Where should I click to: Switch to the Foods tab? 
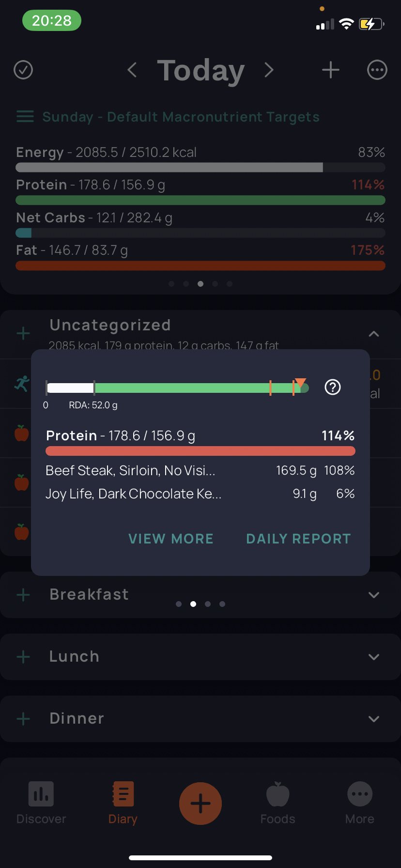(278, 804)
